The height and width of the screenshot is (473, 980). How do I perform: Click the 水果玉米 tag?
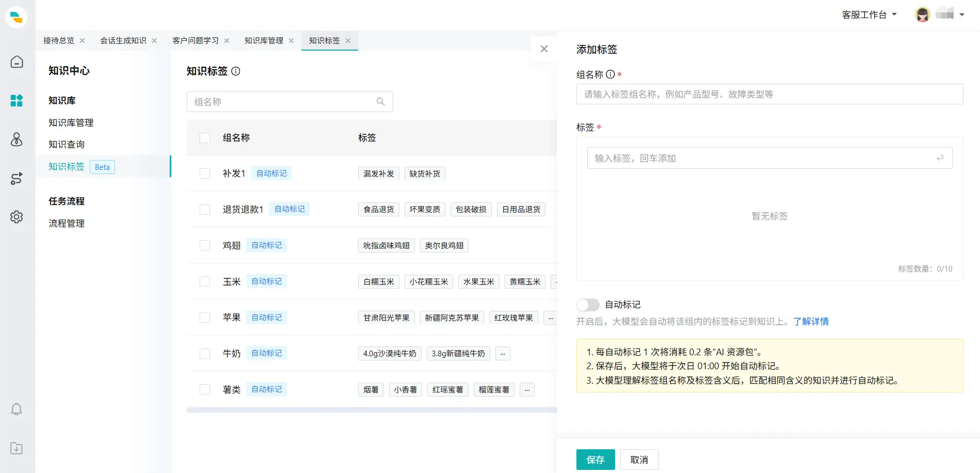pos(479,282)
